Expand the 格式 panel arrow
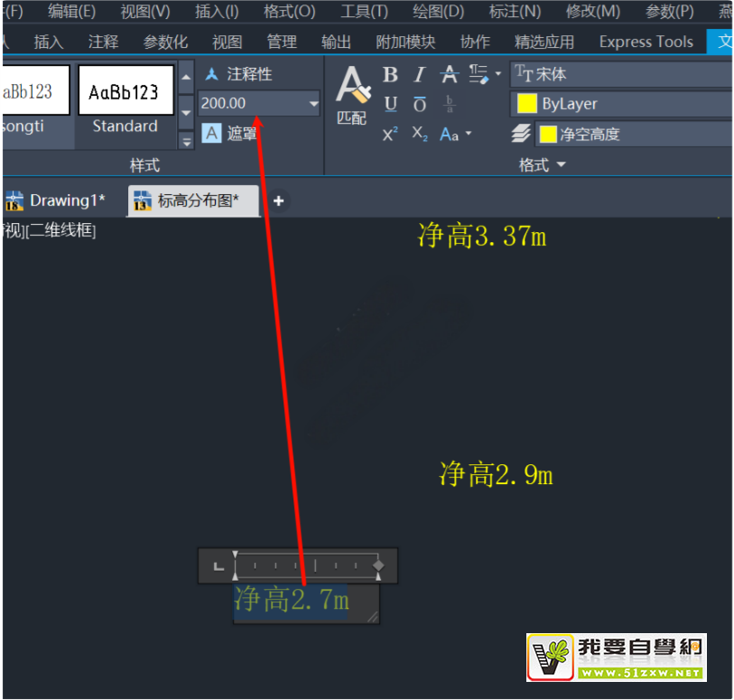734x700 pixels. tap(561, 164)
